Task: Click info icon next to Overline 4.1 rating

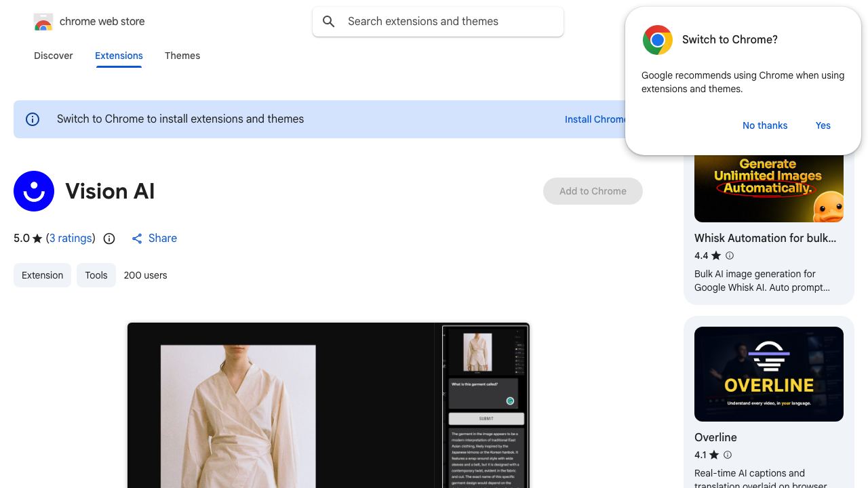Action: 728,455
